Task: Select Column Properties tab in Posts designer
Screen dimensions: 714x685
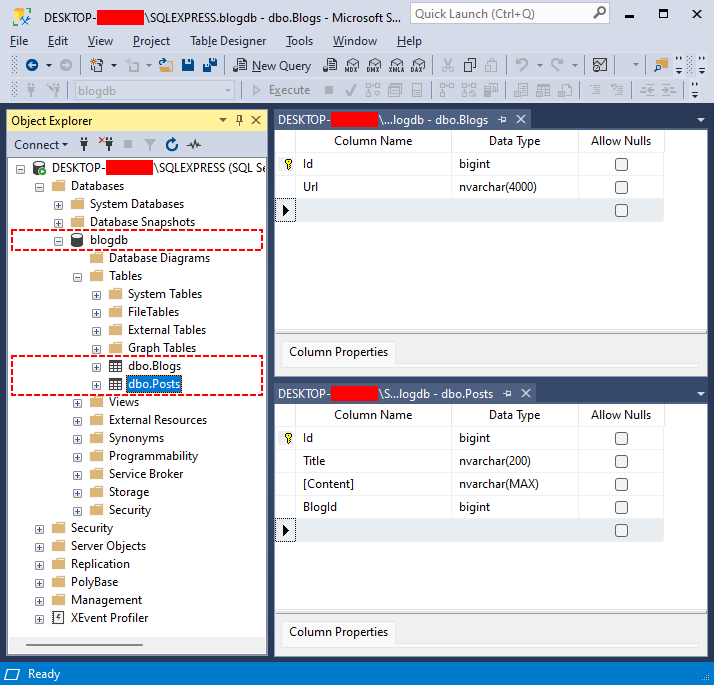Action: click(338, 632)
